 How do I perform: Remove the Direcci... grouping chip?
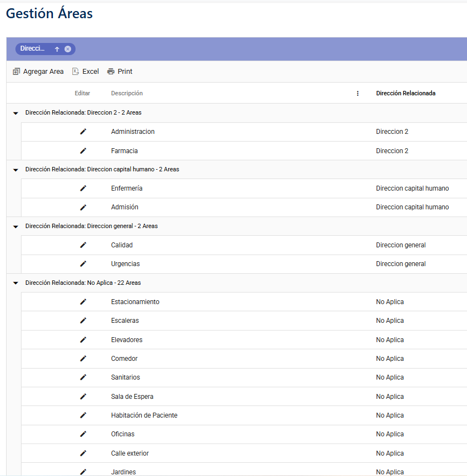click(68, 49)
